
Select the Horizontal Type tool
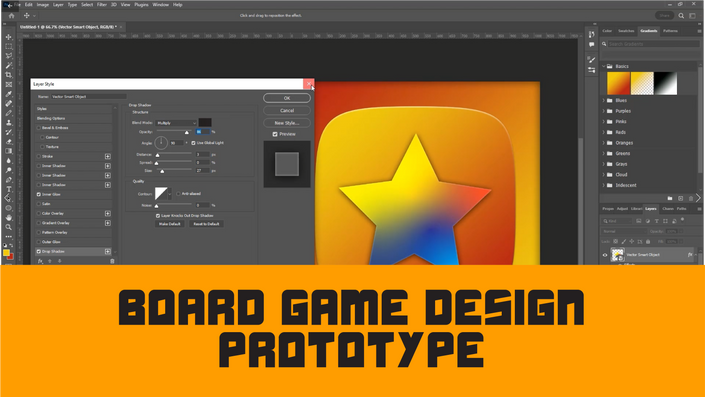point(9,189)
